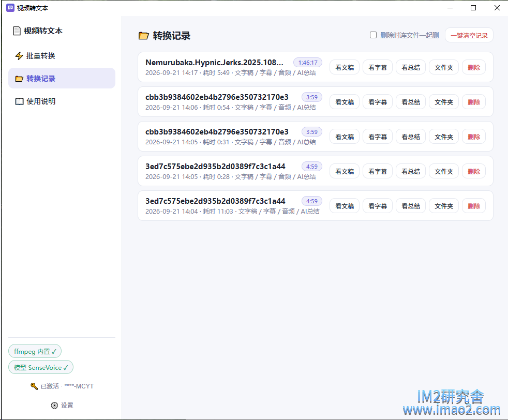Click the gear icon next to 设置

pyautogui.click(x=54, y=406)
